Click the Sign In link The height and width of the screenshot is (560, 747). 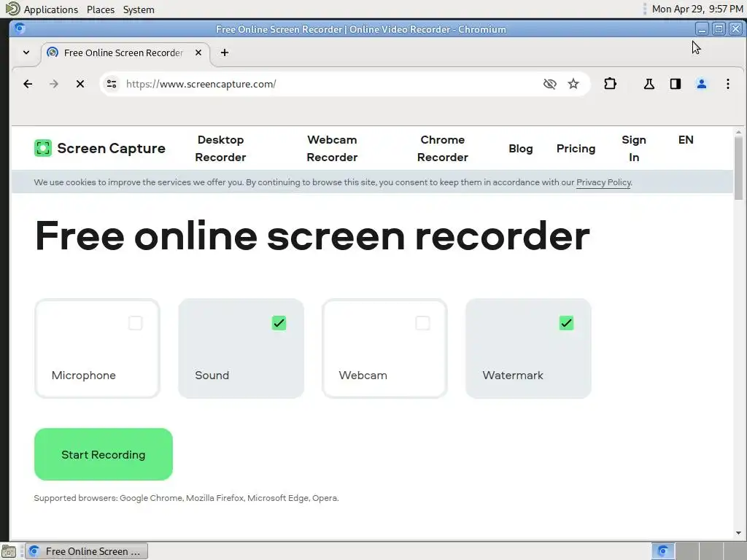pyautogui.click(x=634, y=149)
